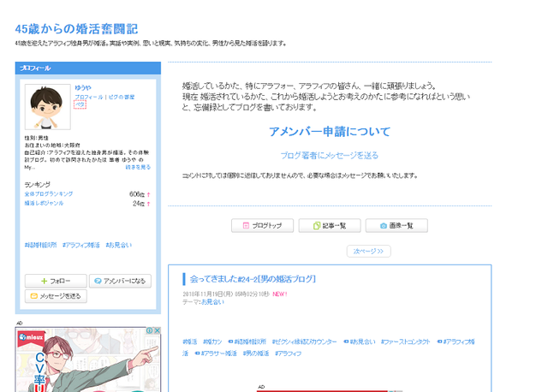Click the green plus icon on フォロー
The height and width of the screenshot is (392, 548).
click(44, 281)
